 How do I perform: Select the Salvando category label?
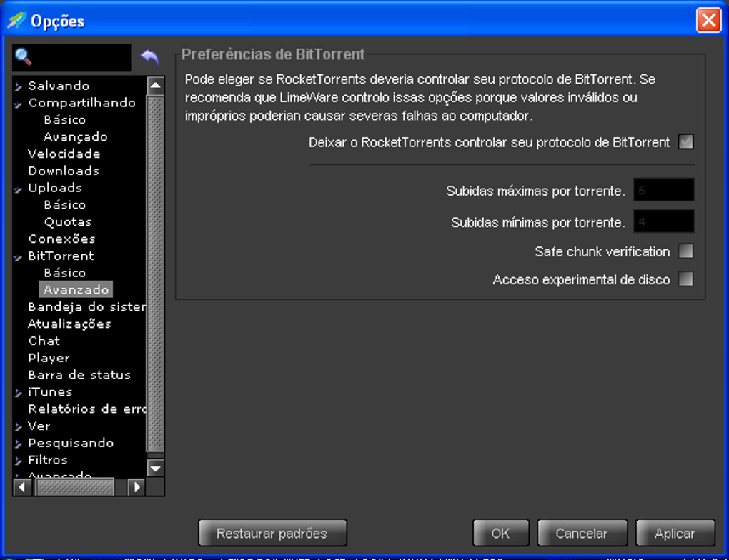[59, 86]
